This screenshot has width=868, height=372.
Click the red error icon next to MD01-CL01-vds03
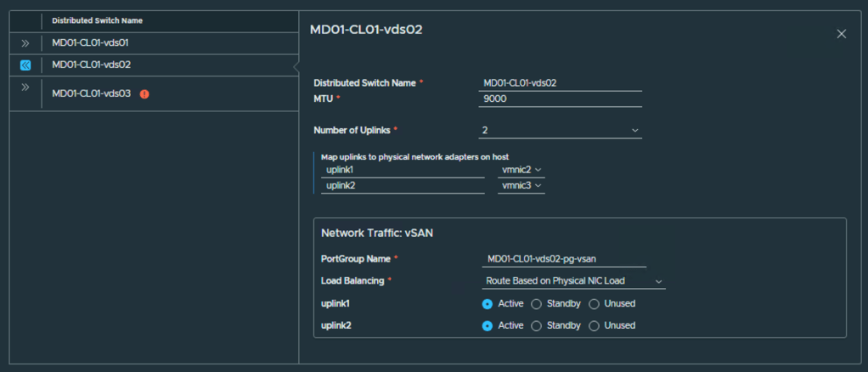(x=144, y=93)
